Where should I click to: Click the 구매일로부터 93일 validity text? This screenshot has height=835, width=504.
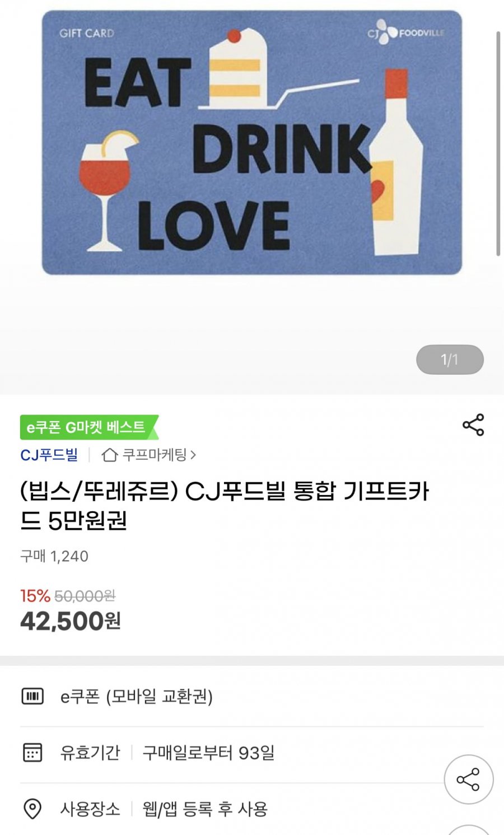(x=208, y=753)
